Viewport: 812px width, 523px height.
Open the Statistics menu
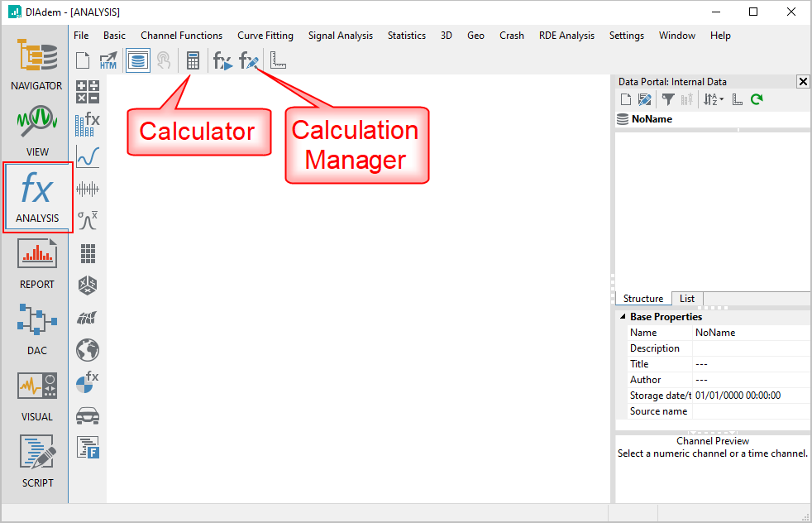click(407, 36)
